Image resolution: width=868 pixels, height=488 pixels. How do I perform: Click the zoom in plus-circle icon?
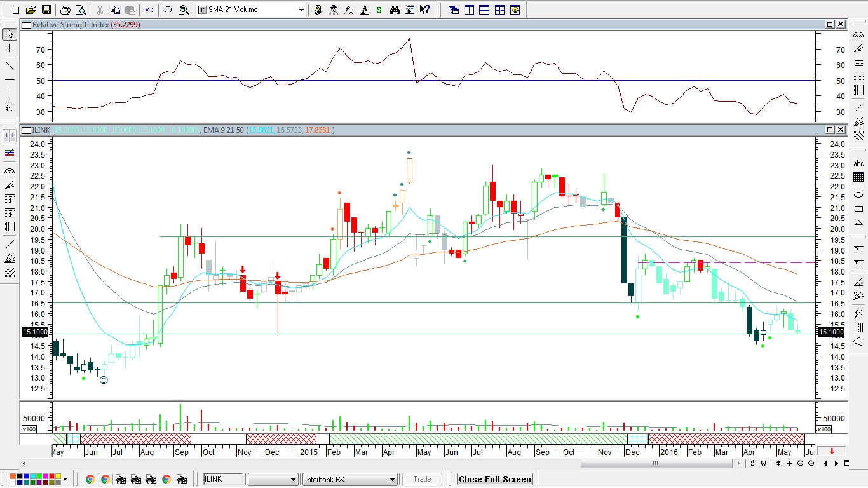[x=811, y=463]
